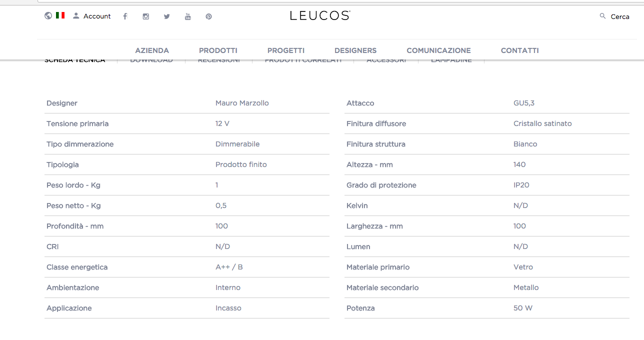Open the PRODOTTI menu
The width and height of the screenshot is (644, 340).
pos(218,50)
